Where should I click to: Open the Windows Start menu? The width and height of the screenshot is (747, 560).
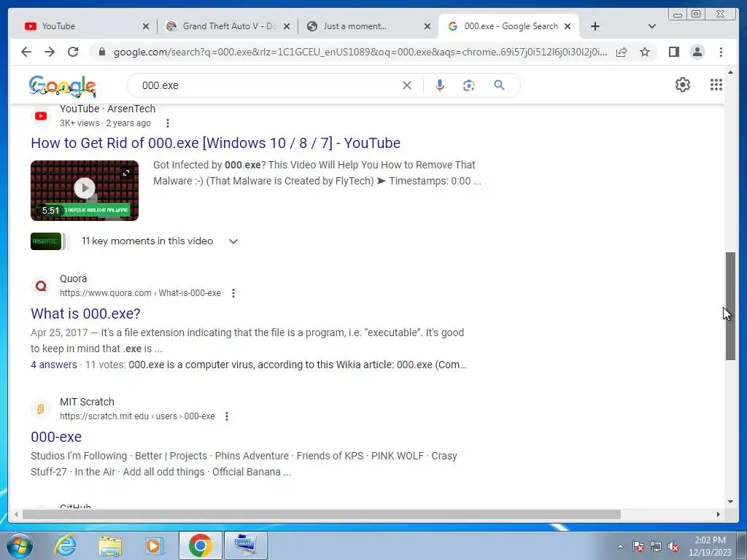click(18, 545)
